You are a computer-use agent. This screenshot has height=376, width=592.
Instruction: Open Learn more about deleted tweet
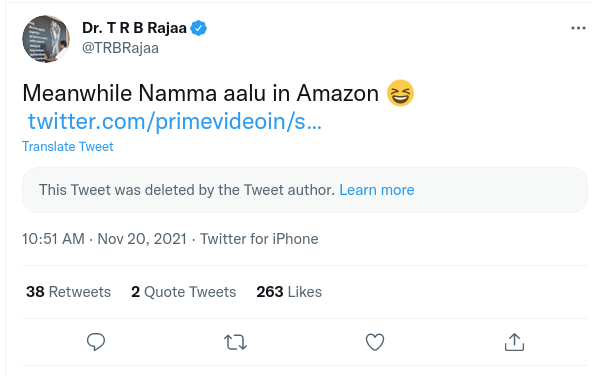coord(377,190)
